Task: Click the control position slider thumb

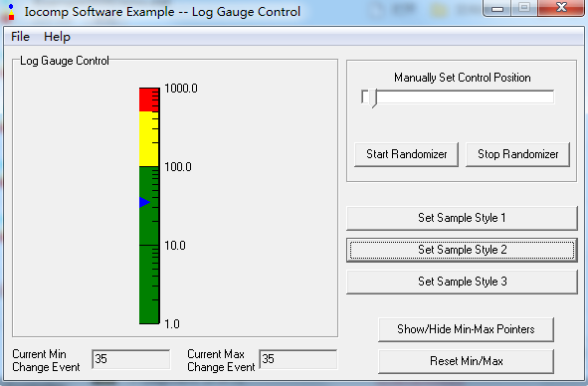Action: tap(372, 98)
